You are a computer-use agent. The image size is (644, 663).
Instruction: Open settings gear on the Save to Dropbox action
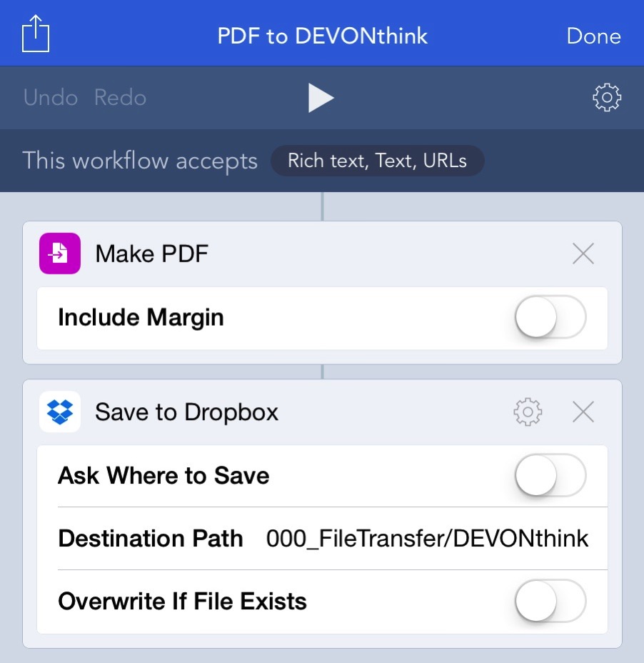[527, 412]
